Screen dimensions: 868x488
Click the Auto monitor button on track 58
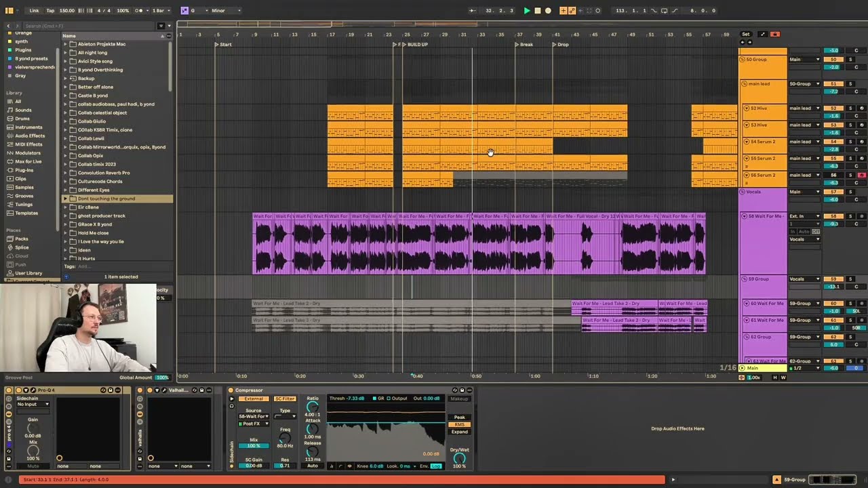point(805,231)
